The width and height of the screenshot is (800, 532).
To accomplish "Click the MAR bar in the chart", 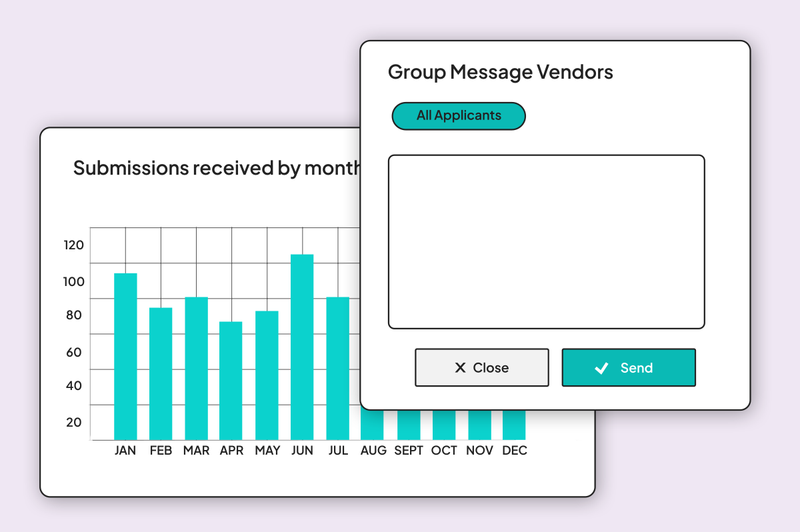I will 196,367.
